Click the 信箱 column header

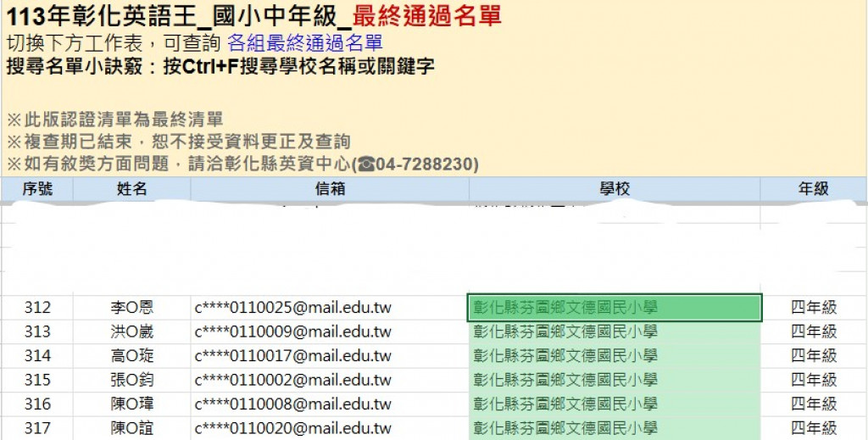point(330,189)
